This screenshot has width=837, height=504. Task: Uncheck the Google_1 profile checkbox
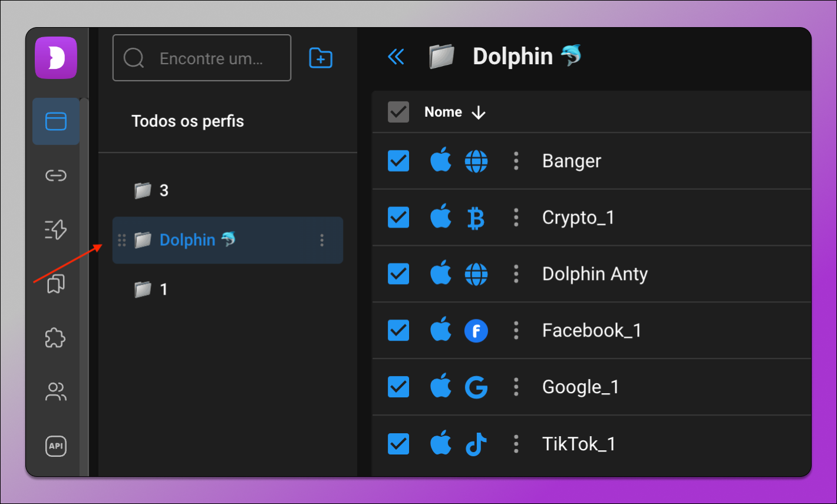pos(398,387)
